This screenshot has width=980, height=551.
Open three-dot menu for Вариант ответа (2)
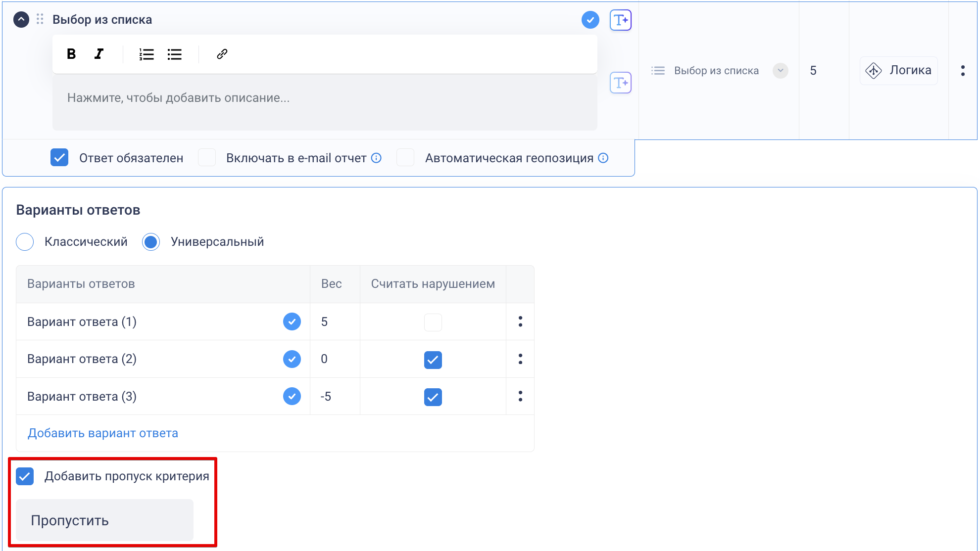click(x=520, y=359)
